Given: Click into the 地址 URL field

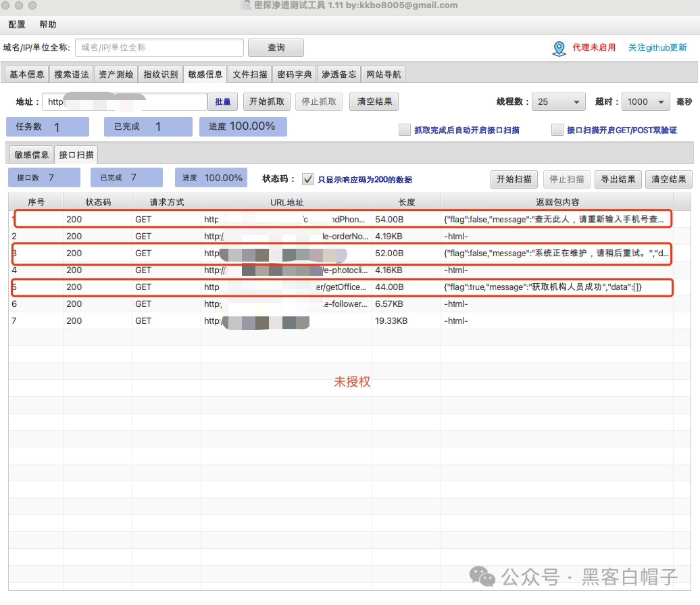Looking at the screenshot, I should [124, 102].
